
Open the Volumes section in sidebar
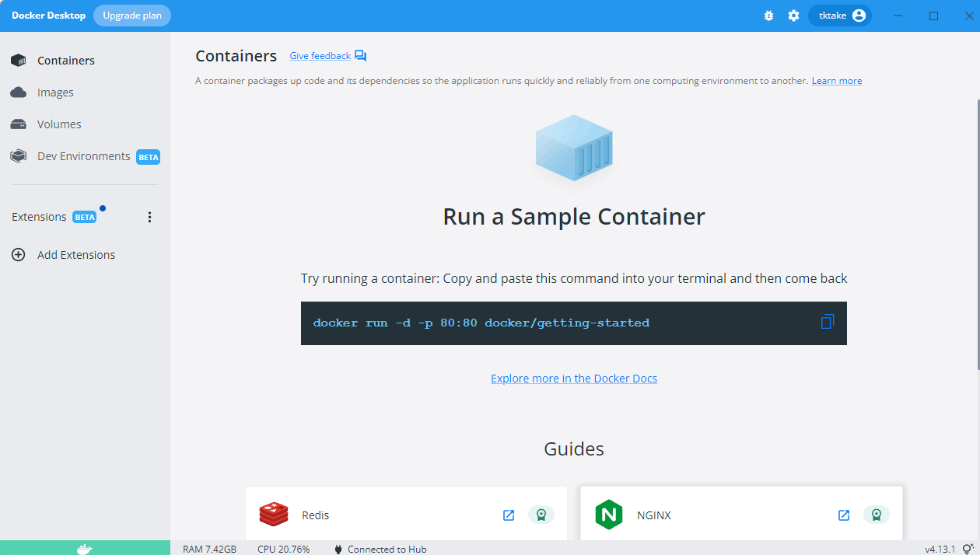(85, 124)
